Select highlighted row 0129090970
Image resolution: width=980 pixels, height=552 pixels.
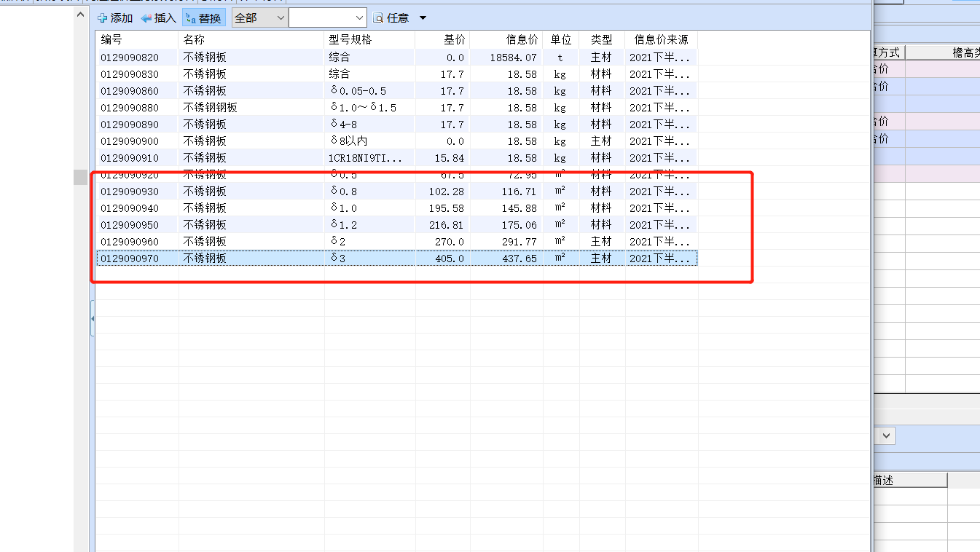click(x=397, y=259)
